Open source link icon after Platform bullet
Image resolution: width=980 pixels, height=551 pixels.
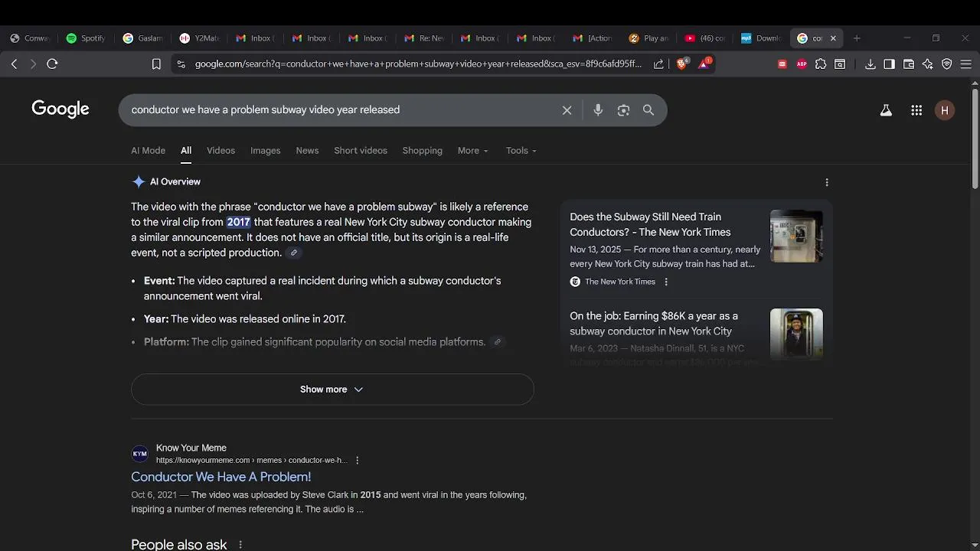pos(497,342)
